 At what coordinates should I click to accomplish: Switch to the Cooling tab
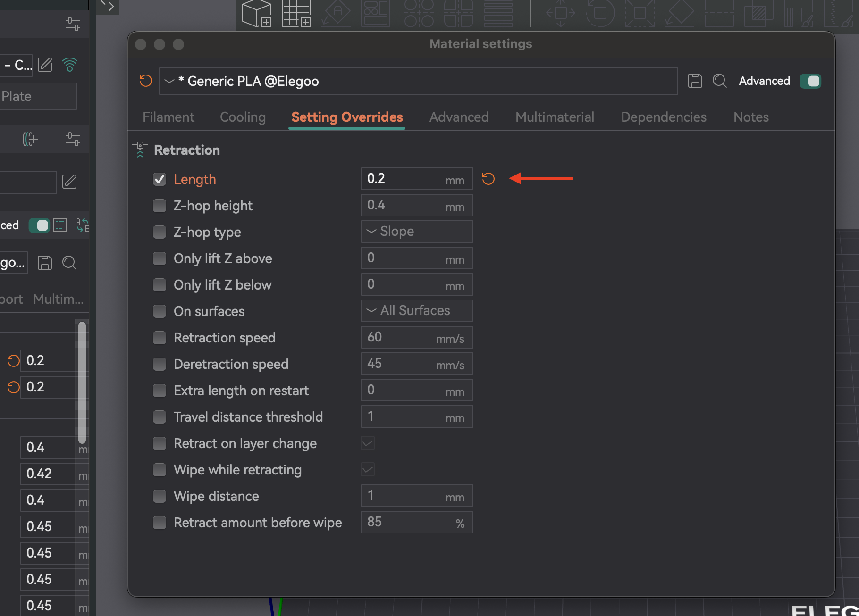click(243, 117)
